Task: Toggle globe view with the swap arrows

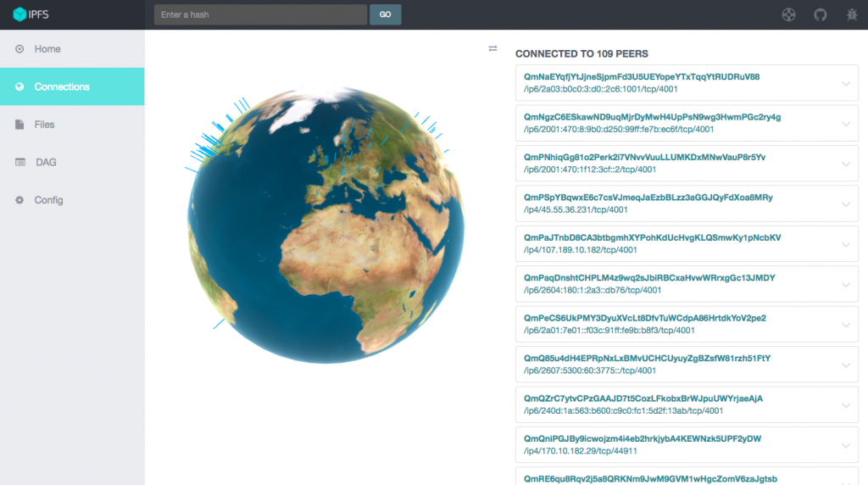Action: click(492, 48)
